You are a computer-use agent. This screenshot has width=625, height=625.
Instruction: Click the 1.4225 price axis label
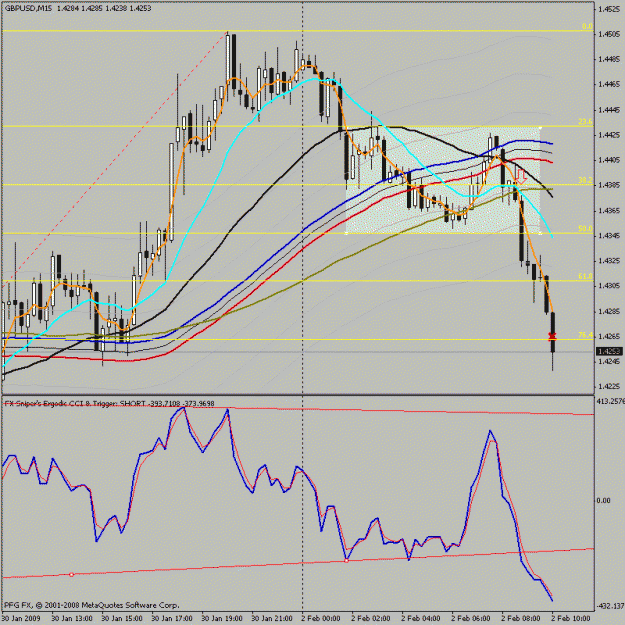pos(609,386)
